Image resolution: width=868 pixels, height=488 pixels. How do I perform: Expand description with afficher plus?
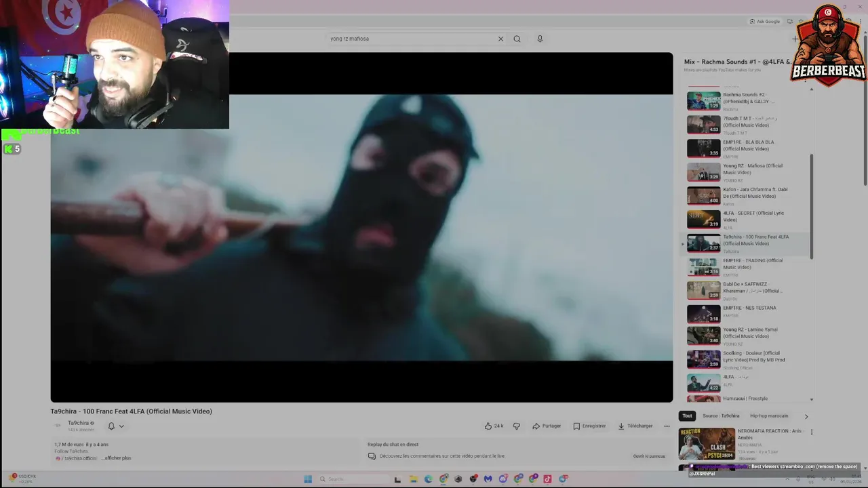(x=117, y=458)
